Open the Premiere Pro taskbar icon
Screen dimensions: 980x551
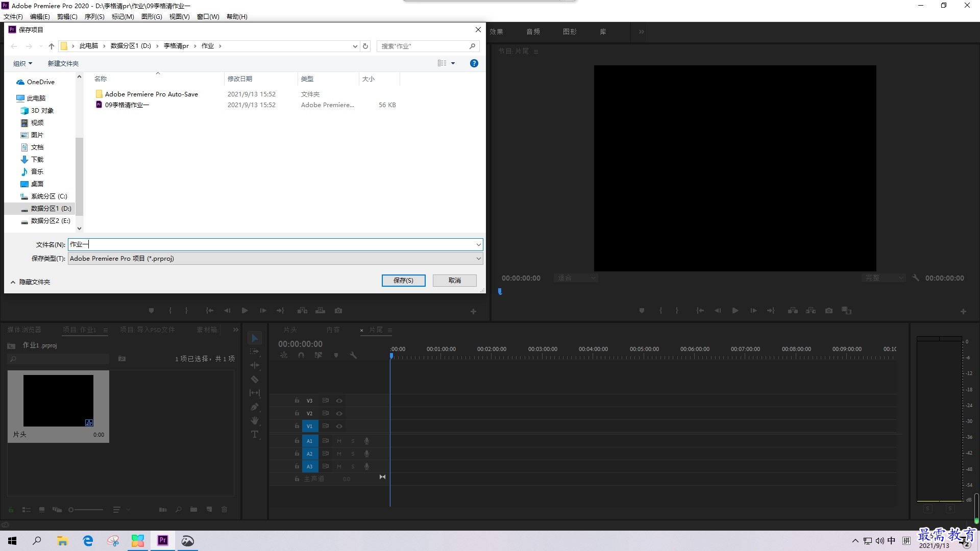[x=163, y=540]
